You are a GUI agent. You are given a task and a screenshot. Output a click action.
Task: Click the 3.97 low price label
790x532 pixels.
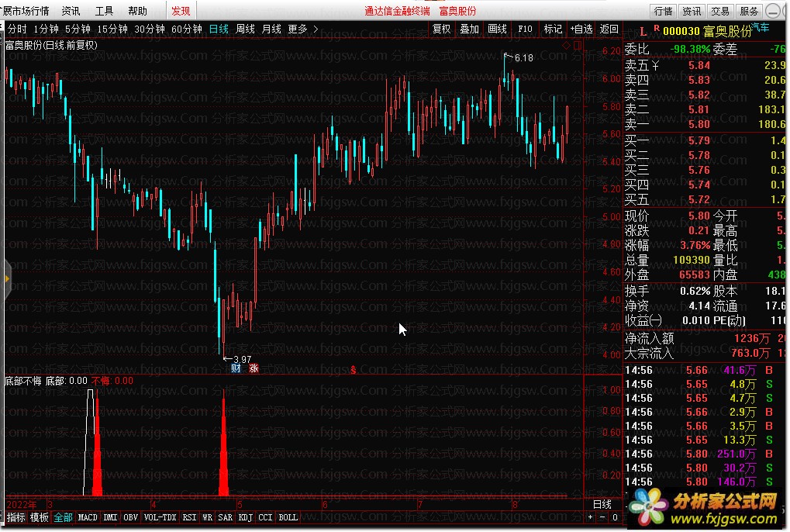(242, 360)
